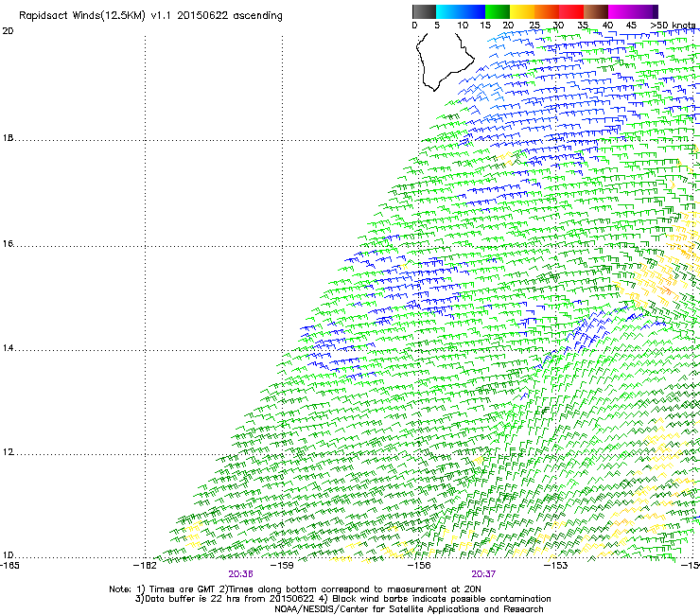
Task: Click the '15' legend speed label
Action: (485, 26)
